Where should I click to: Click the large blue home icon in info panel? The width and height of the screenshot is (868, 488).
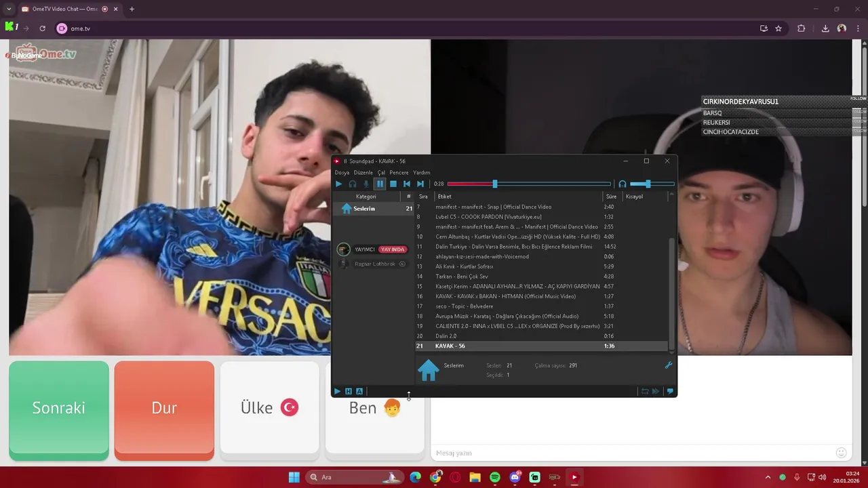tap(429, 370)
